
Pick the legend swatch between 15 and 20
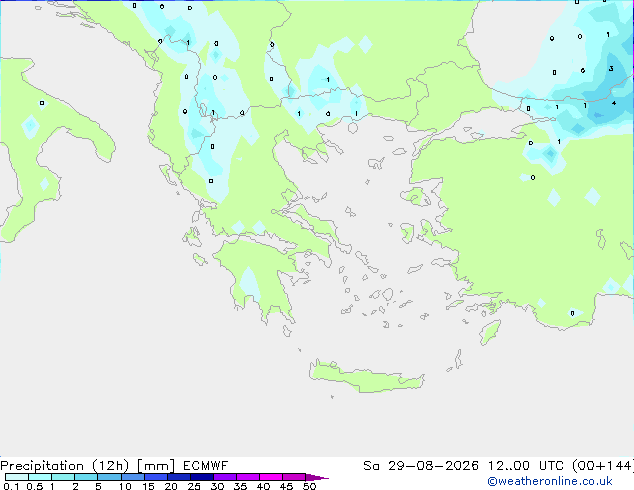(155, 477)
